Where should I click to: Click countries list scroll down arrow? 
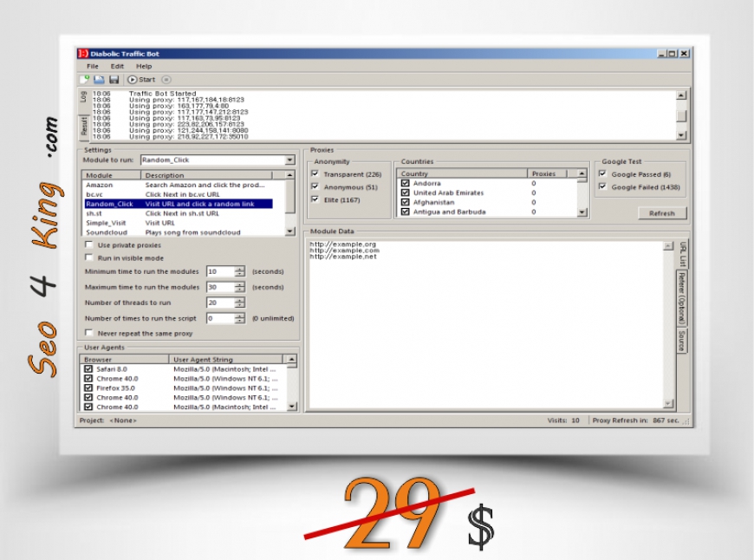(x=582, y=212)
